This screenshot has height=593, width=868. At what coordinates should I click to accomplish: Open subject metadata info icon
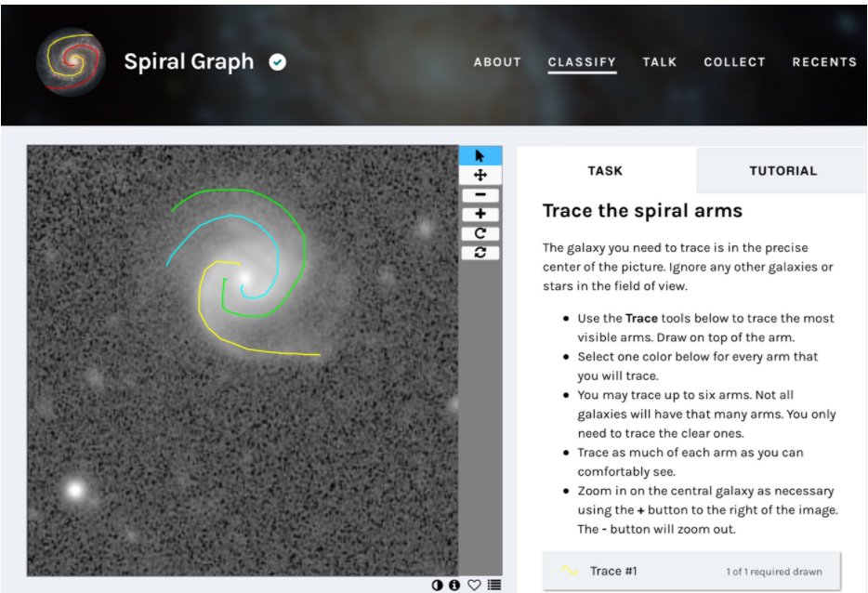point(454,585)
